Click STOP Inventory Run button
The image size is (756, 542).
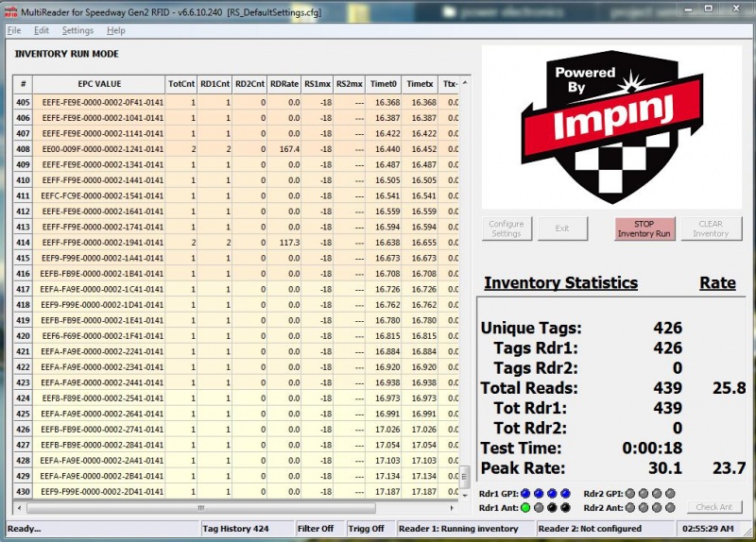644,229
